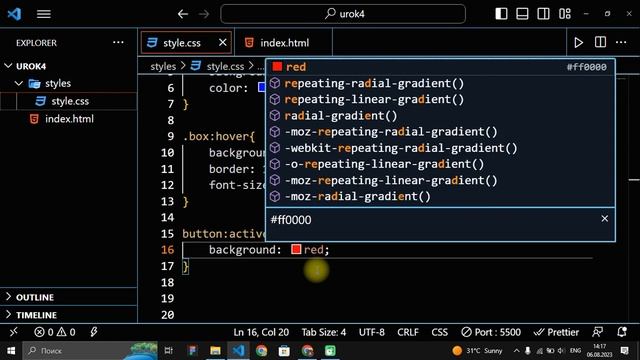Choose -moz-repeating-radial-gradient() suggestion
Image resolution: width=640 pixels, height=360 pixels.
coord(440,131)
